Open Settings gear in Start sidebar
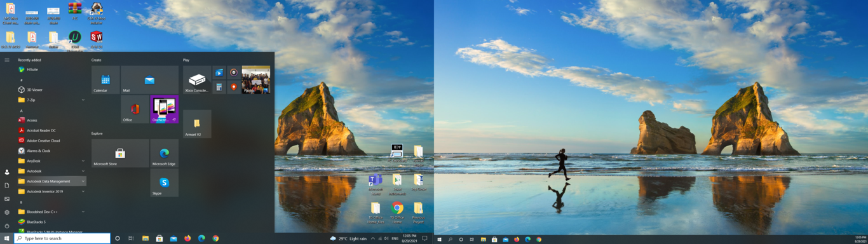This screenshot has width=868, height=244. click(x=7, y=212)
